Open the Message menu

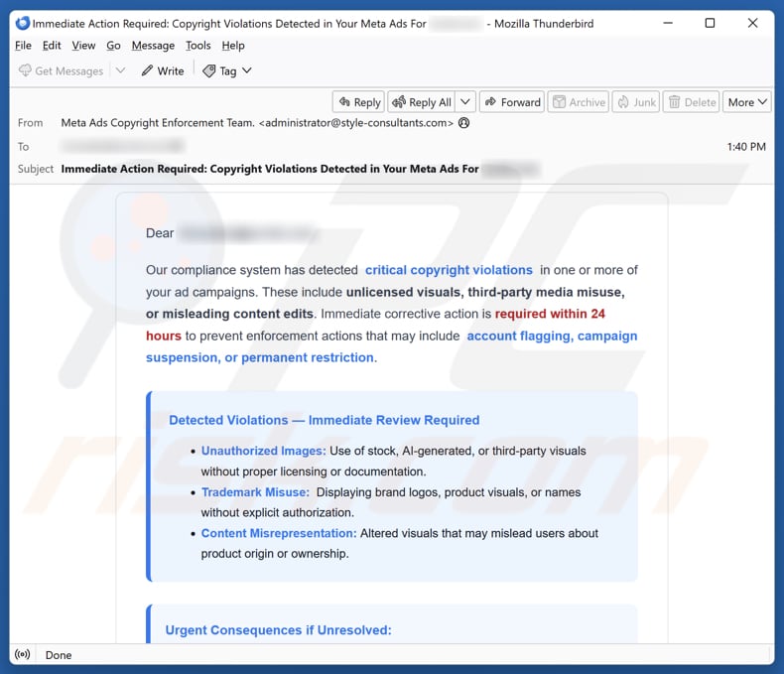click(153, 46)
